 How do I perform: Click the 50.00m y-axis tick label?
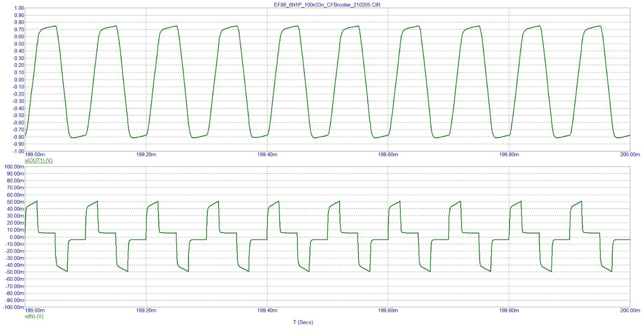click(15, 202)
